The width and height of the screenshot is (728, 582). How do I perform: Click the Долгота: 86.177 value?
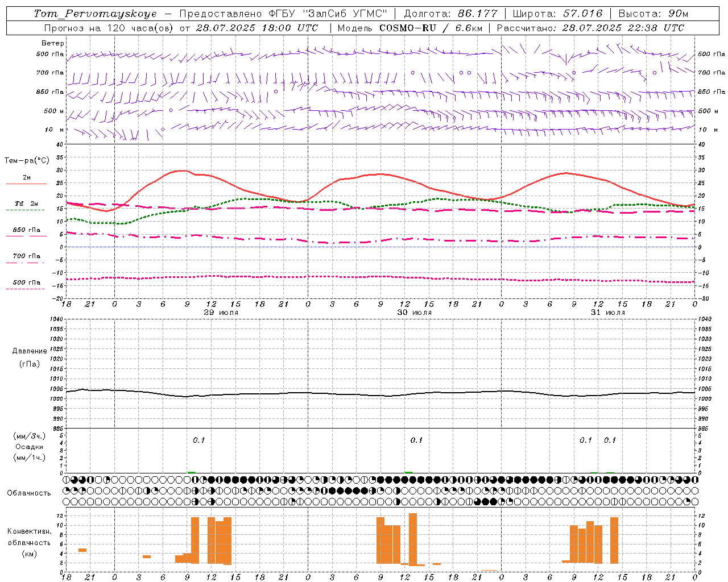(450, 14)
